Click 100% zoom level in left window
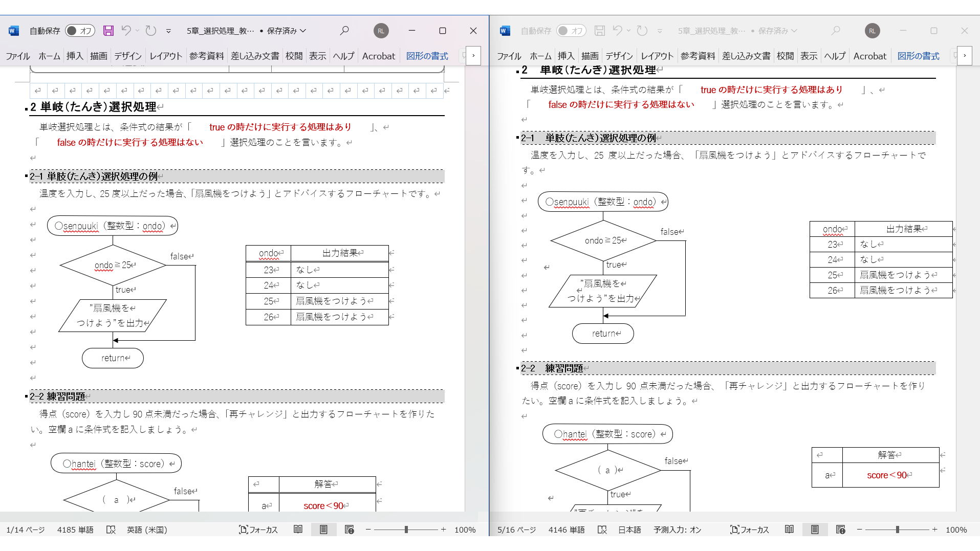Viewport: 980px width, 551px height. click(465, 530)
